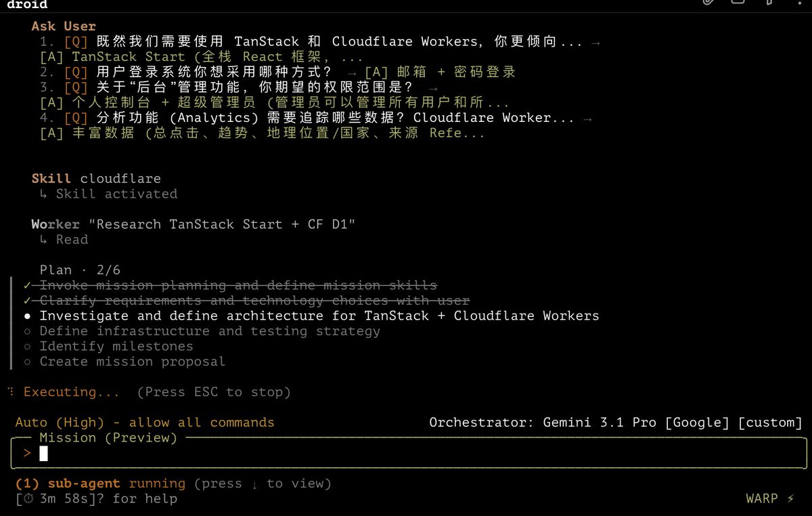Screen dimensions: 812x516
Task: Click the answer '邮箱 + 密码登录'
Action: (x=440, y=72)
